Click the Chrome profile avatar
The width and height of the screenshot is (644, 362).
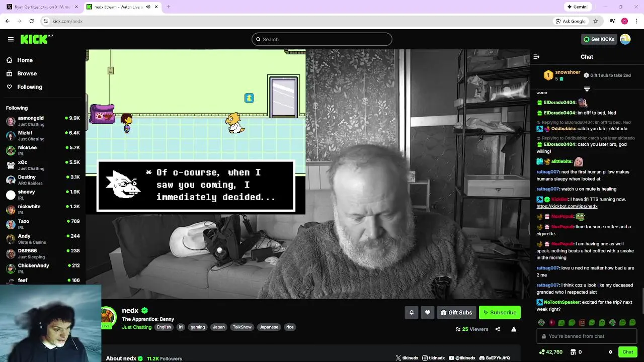click(x=624, y=21)
